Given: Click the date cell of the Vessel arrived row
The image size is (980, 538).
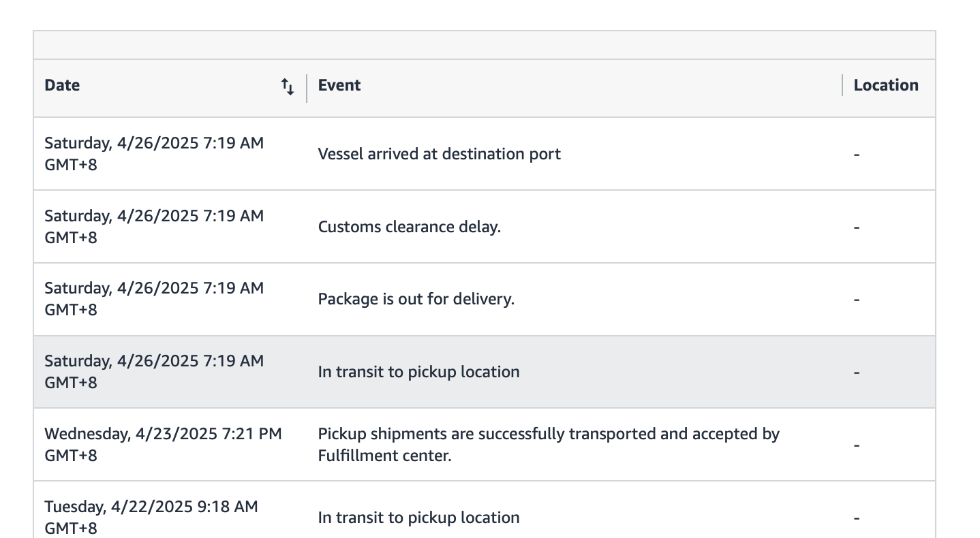Looking at the screenshot, I should (154, 154).
